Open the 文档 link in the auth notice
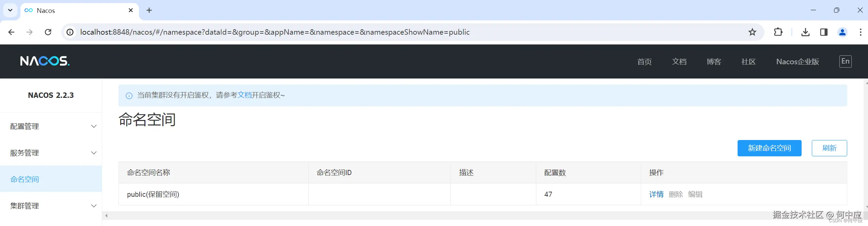 tap(244, 95)
